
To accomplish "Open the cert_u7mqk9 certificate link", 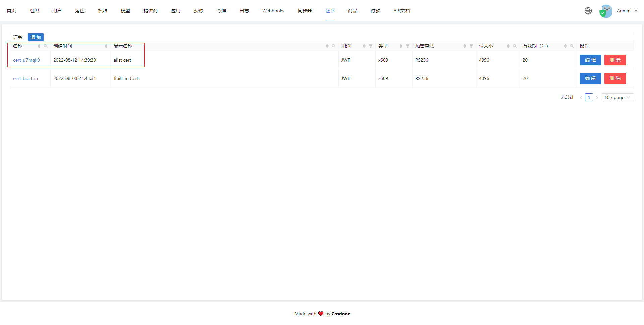I will click(26, 60).
